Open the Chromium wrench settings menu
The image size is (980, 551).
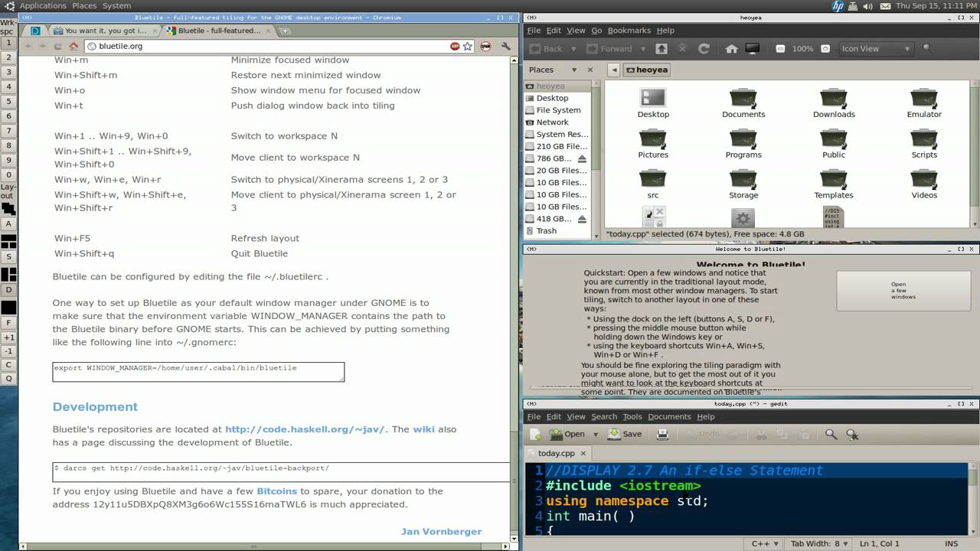[505, 46]
